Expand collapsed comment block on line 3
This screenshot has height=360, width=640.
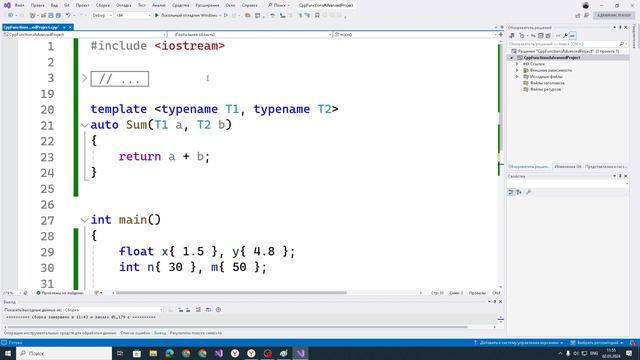coord(84,78)
